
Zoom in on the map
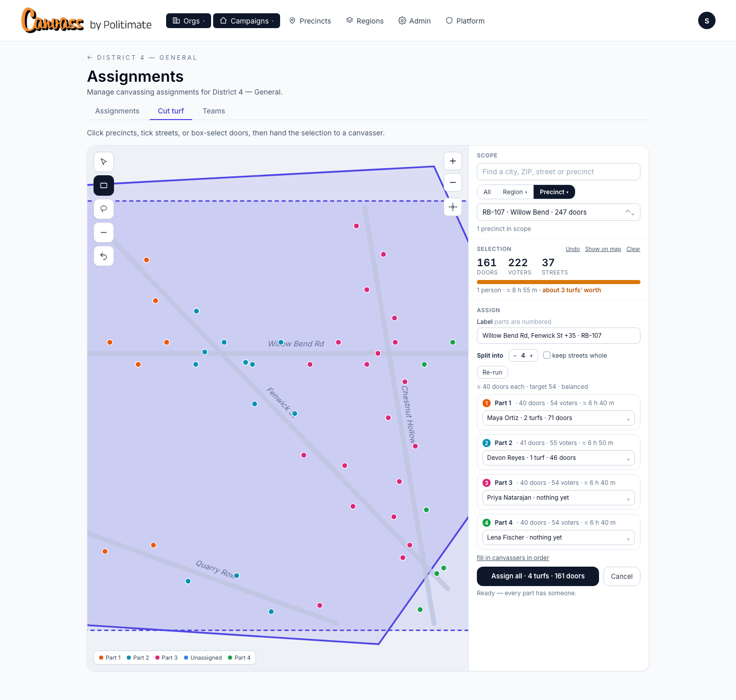(453, 161)
